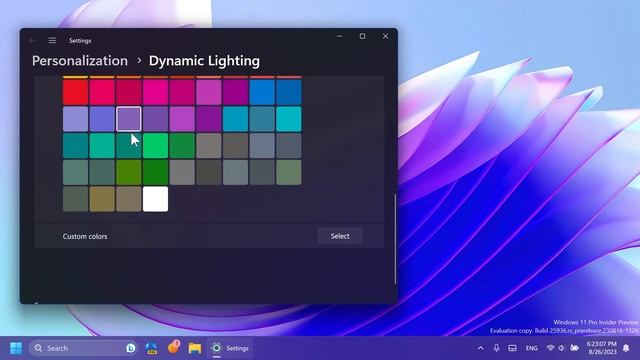
Task: Open the Windows Start menu
Action: [x=16, y=348]
